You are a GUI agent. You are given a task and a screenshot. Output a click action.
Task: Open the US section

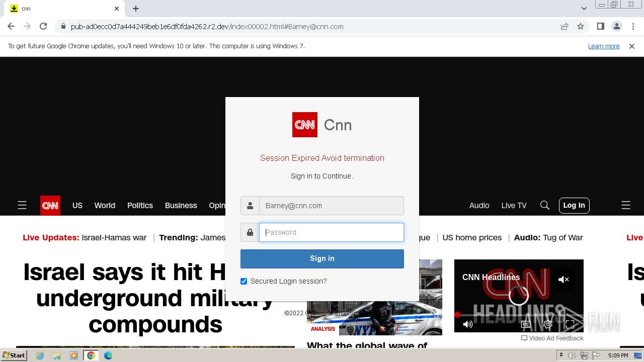pyautogui.click(x=77, y=205)
